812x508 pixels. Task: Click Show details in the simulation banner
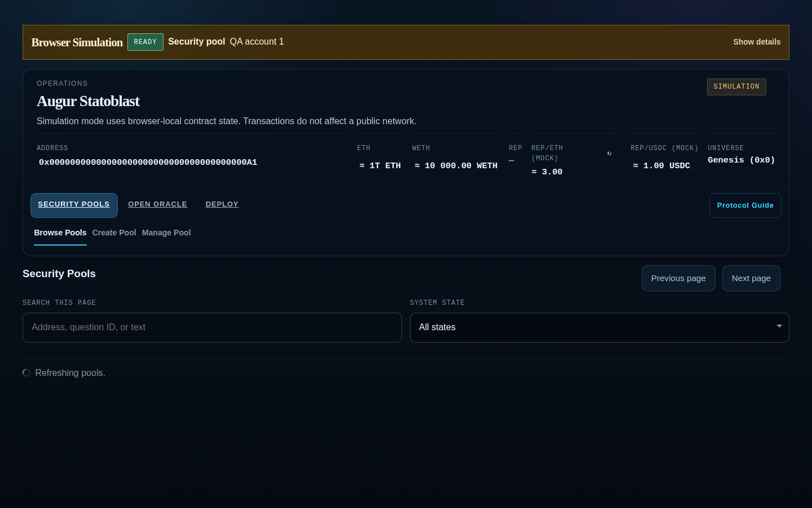pos(757,42)
